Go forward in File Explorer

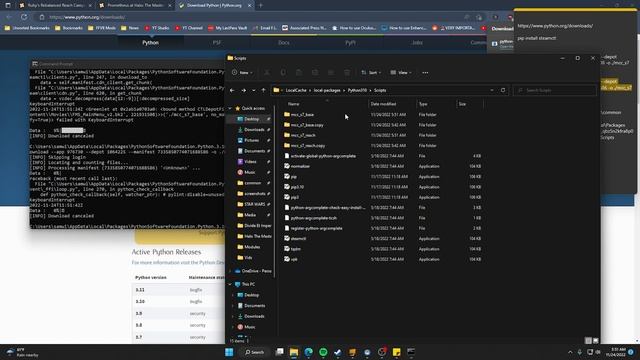click(243, 90)
